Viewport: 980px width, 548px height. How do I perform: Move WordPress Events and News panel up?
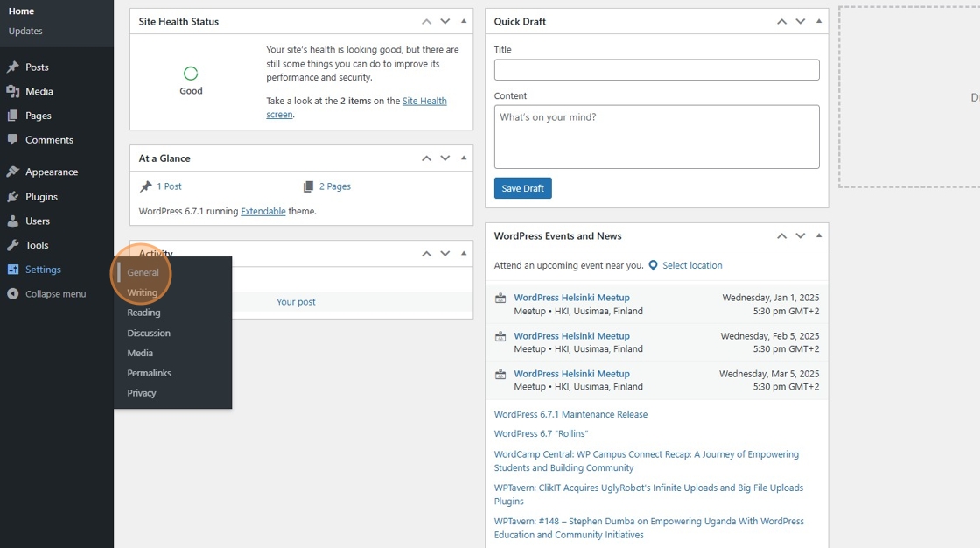[782, 235]
